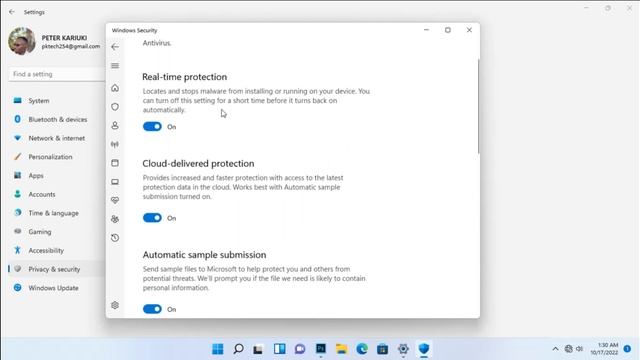640x360 pixels.
Task: Click the Windows Security vertical scrollbar
Action: [x=478, y=107]
